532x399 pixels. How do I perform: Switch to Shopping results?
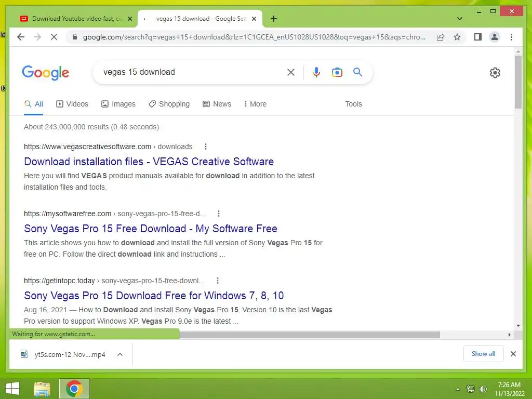169,104
